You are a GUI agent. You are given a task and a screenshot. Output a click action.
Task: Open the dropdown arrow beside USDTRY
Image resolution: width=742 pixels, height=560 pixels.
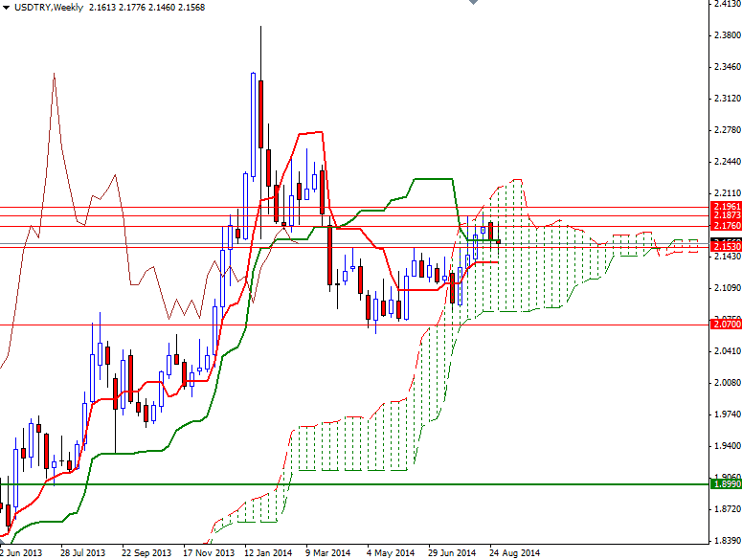point(6,8)
